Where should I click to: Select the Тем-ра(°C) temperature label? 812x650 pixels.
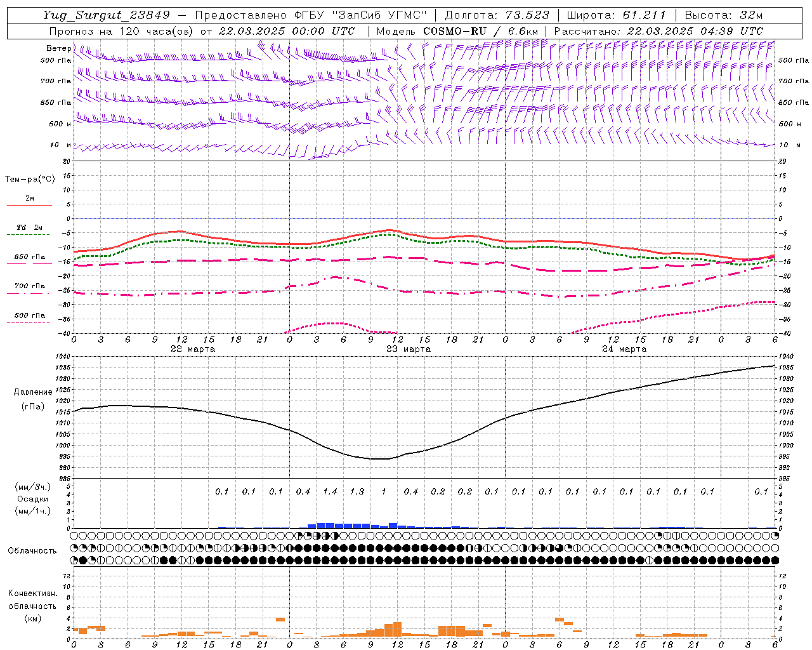point(30,180)
